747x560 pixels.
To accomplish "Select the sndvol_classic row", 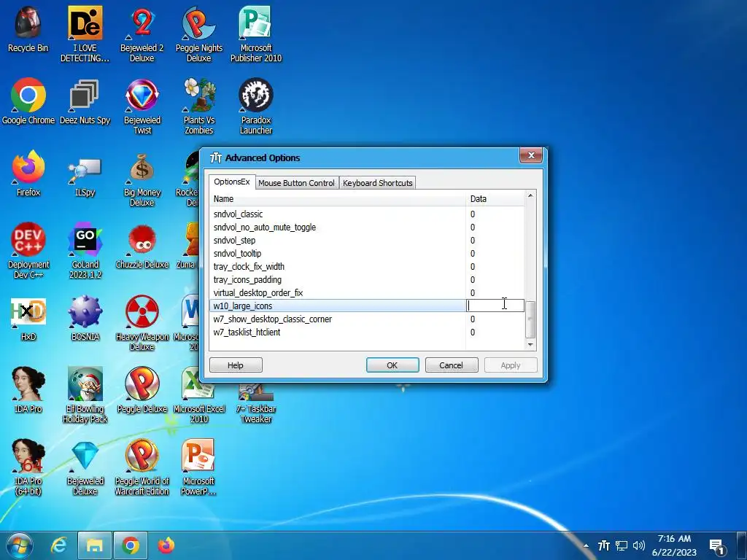I will coord(366,214).
